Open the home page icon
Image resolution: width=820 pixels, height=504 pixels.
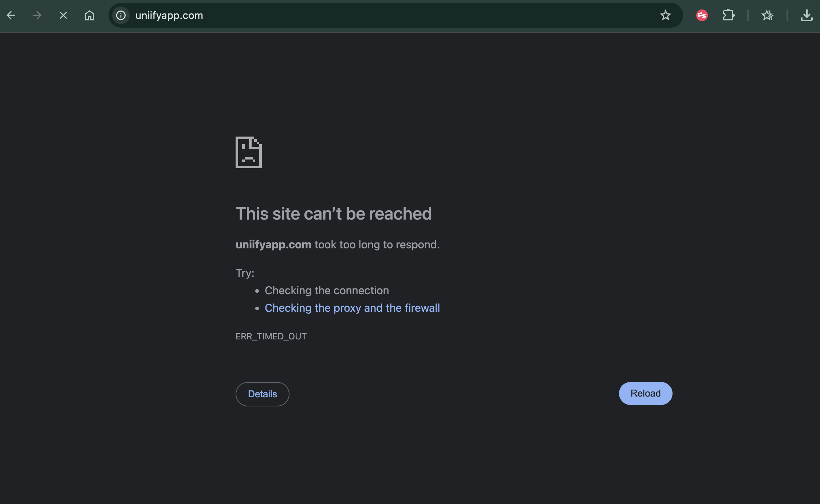pyautogui.click(x=90, y=15)
